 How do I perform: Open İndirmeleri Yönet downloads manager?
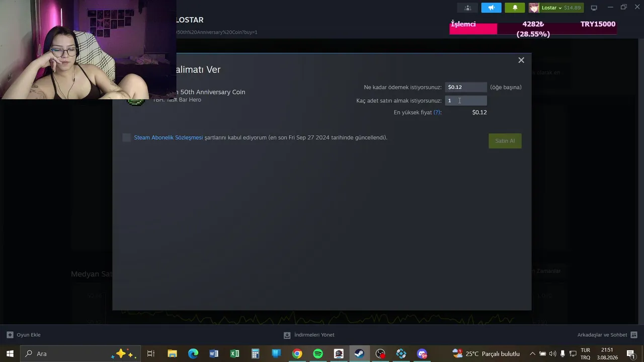[x=309, y=335]
